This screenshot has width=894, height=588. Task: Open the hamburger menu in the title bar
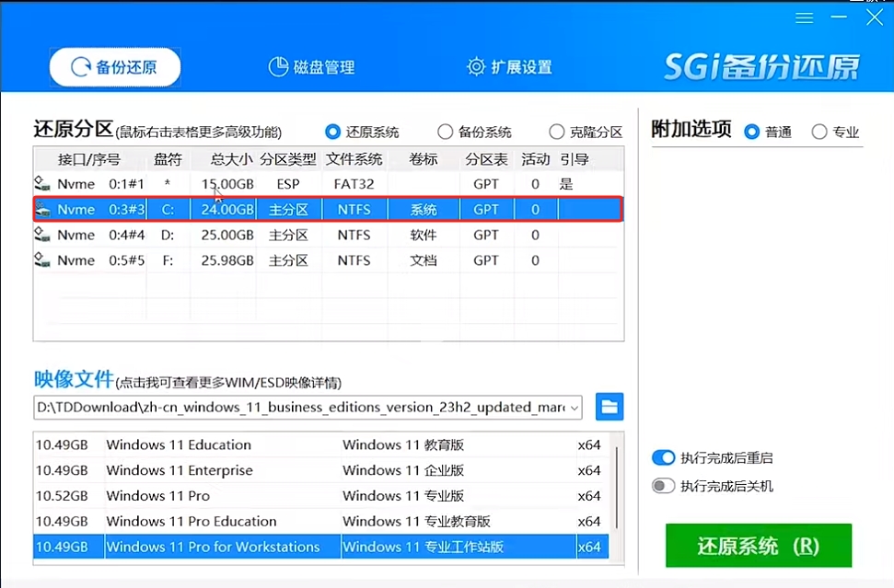804,17
